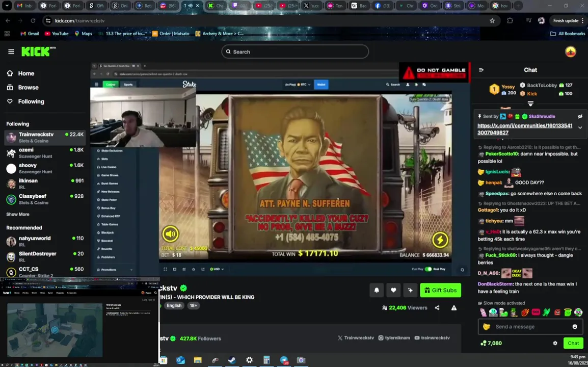Open recommended channel nahyunworld

click(x=45, y=241)
